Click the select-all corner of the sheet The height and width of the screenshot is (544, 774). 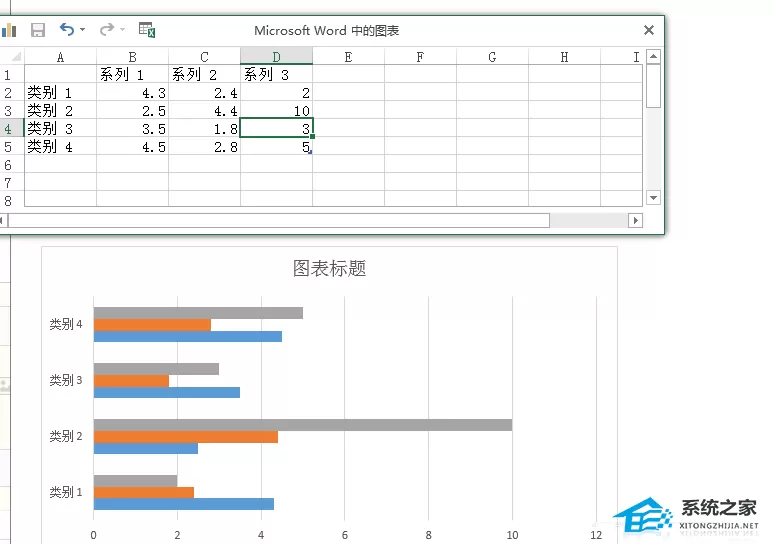[x=12, y=56]
